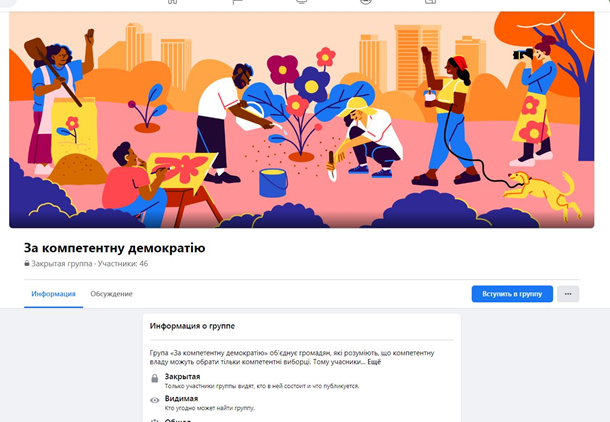Click the Видимая visibility heading

point(181,398)
